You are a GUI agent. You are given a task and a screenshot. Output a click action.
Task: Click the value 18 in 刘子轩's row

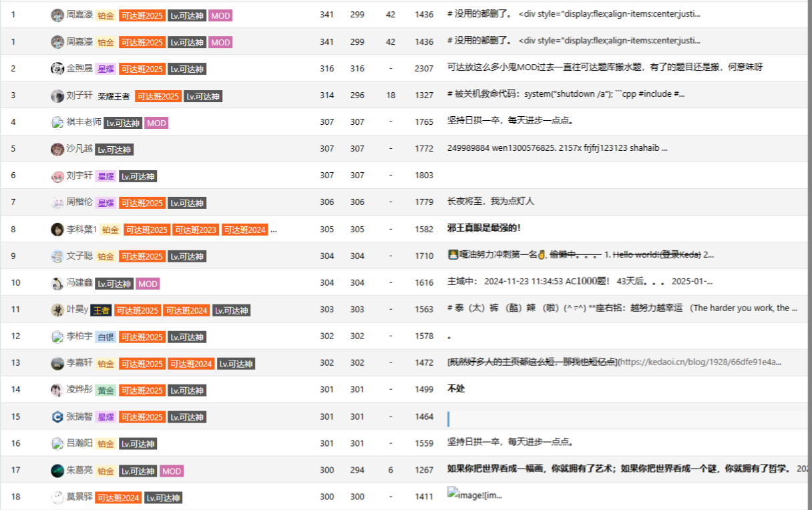pos(391,95)
